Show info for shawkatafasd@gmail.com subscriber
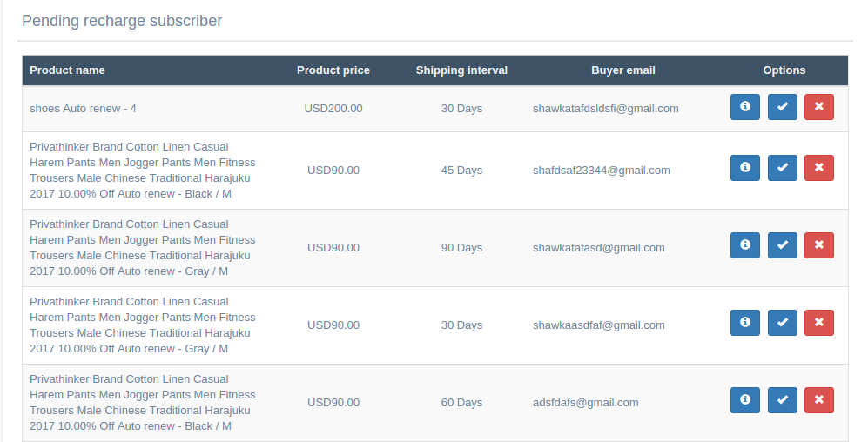868x442 pixels. click(x=745, y=245)
